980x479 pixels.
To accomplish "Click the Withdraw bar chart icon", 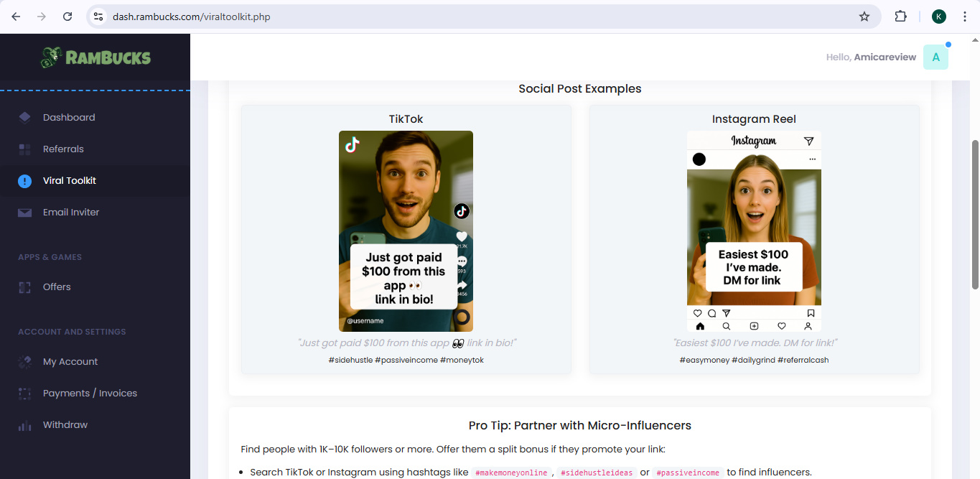I will [25, 425].
